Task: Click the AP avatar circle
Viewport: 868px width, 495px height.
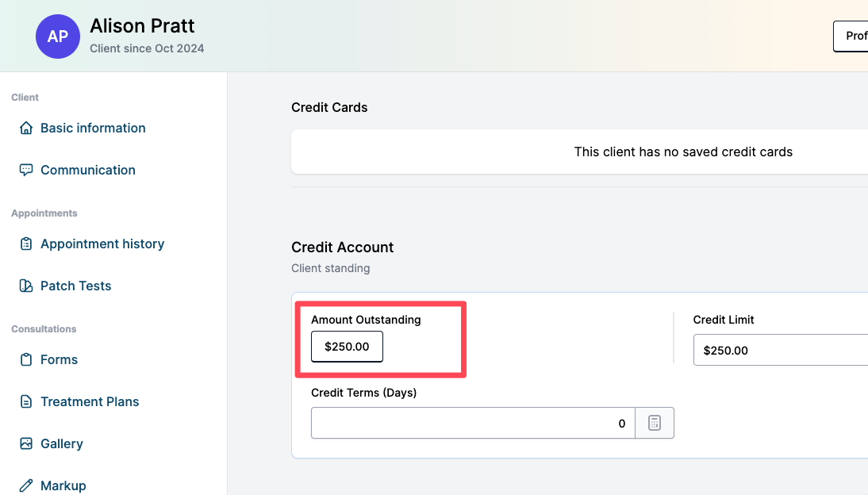Action: click(x=57, y=36)
